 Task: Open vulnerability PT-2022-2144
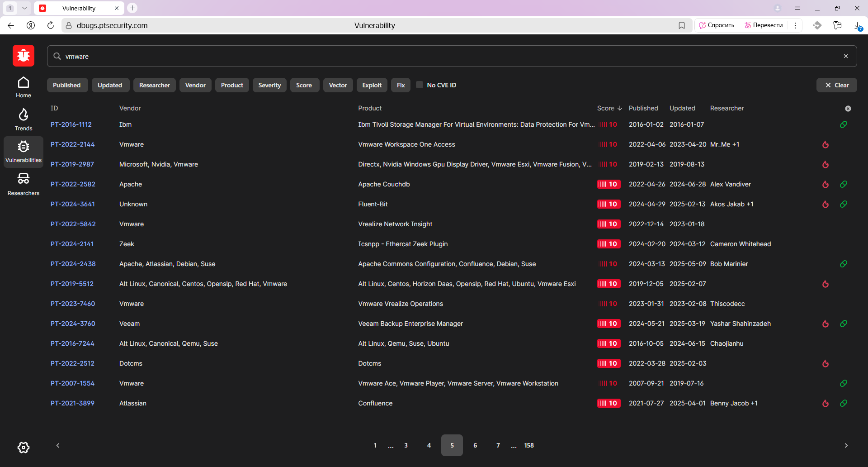tap(72, 144)
